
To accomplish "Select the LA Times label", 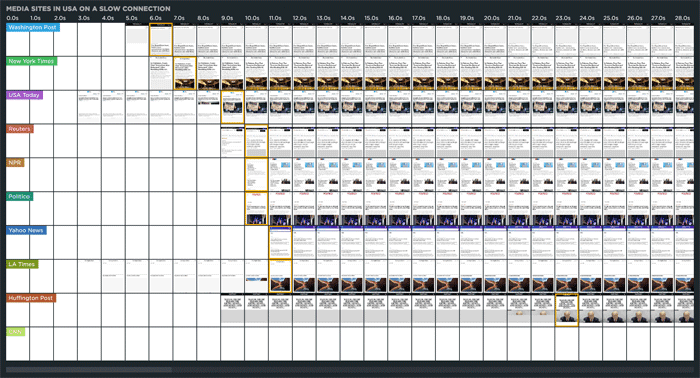I will [22, 264].
